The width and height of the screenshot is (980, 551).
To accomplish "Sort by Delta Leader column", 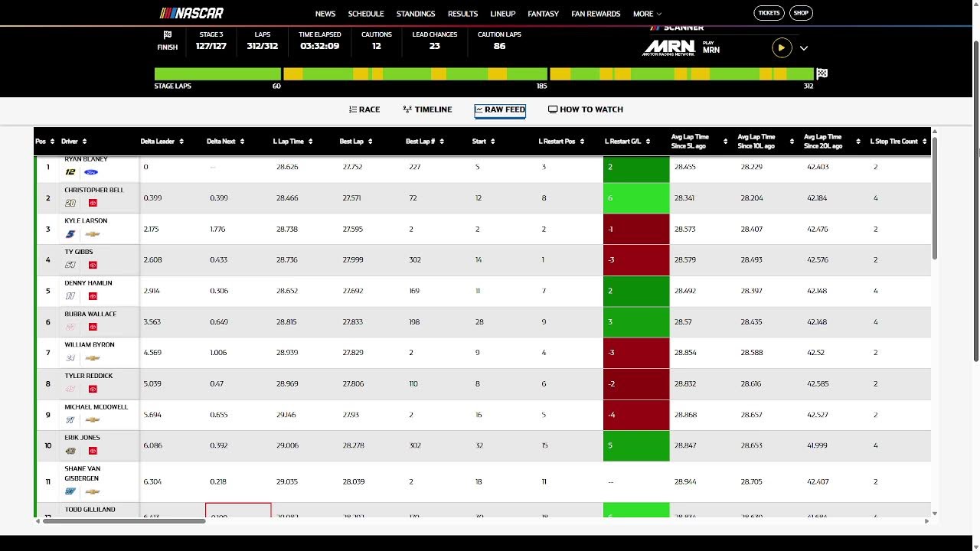I will (x=162, y=142).
